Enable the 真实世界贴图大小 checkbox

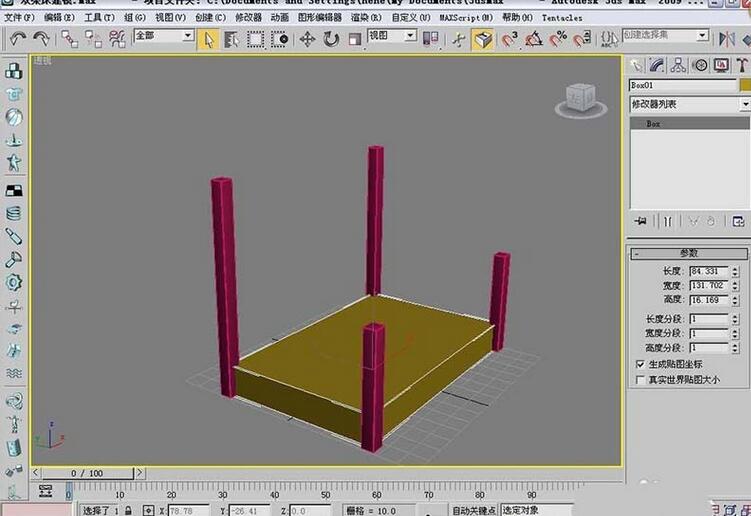click(640, 380)
